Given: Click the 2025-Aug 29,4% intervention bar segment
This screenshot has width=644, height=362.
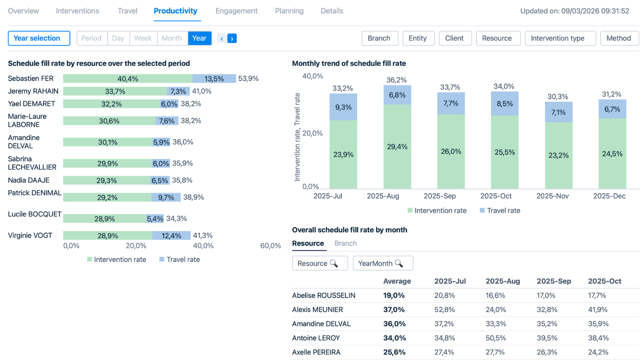Looking at the screenshot, I should tap(397, 146).
